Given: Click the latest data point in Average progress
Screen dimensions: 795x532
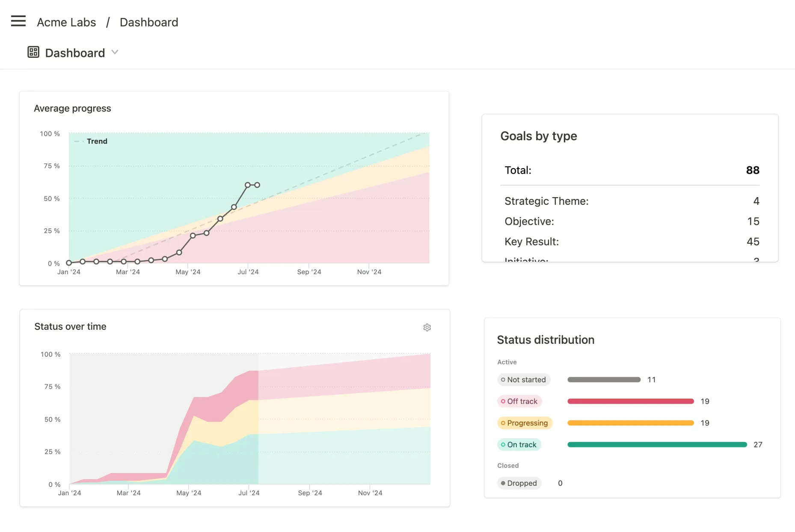Looking at the screenshot, I should (x=257, y=185).
